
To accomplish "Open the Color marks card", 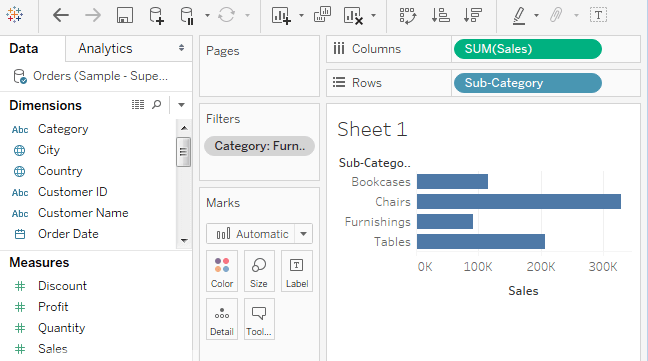I will pyautogui.click(x=222, y=271).
